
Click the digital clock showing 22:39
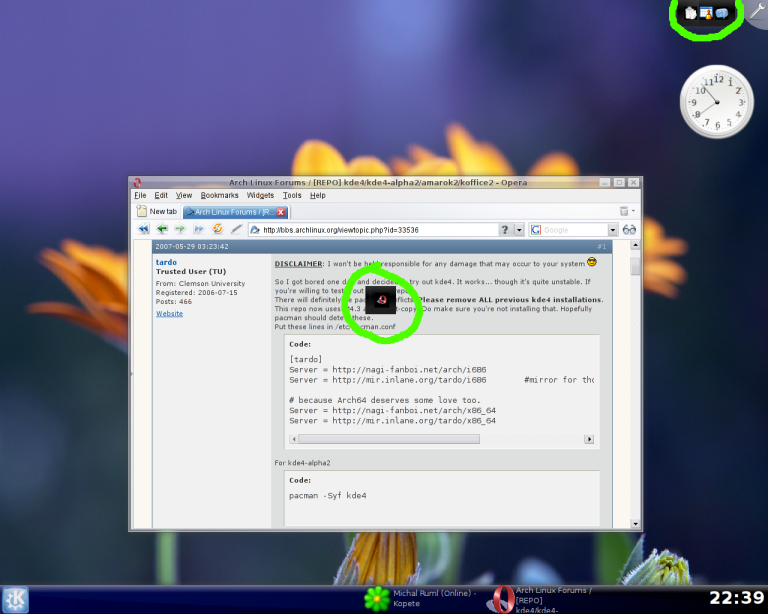tap(736, 597)
